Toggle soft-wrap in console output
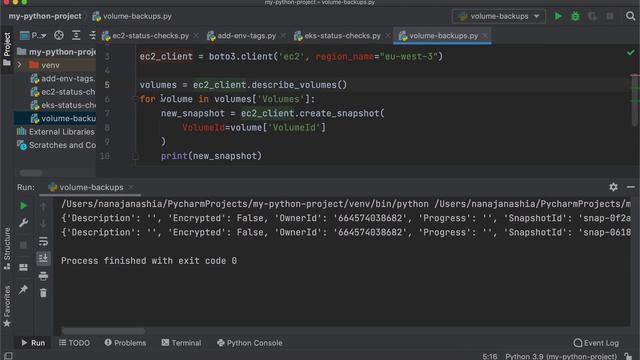This screenshot has height=360, width=640. [43, 241]
